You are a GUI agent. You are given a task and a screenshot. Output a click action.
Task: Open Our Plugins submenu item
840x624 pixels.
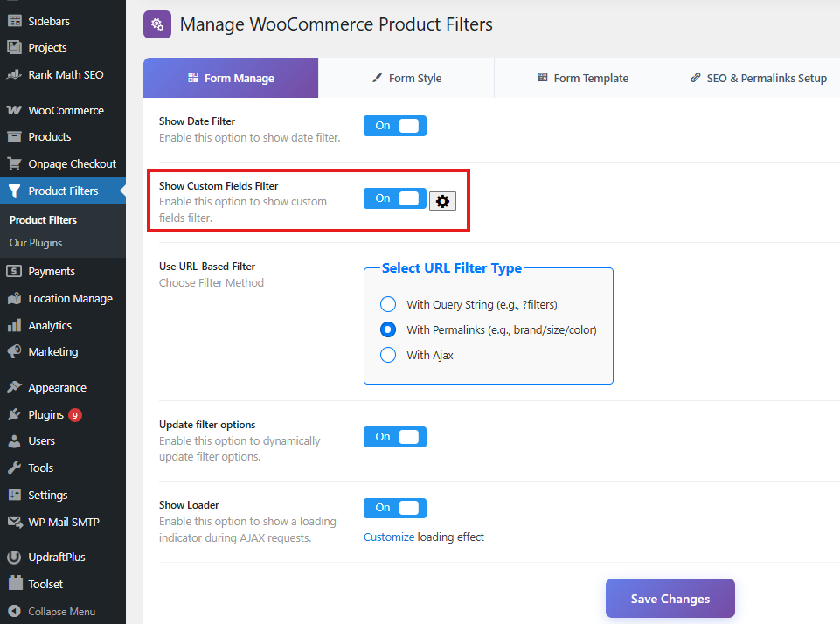(35, 243)
